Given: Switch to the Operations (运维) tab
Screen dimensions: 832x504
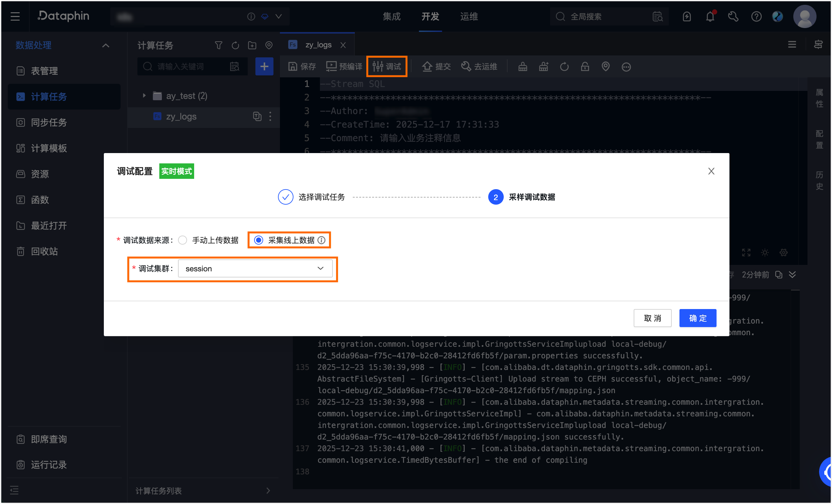Looking at the screenshot, I should 469,16.
